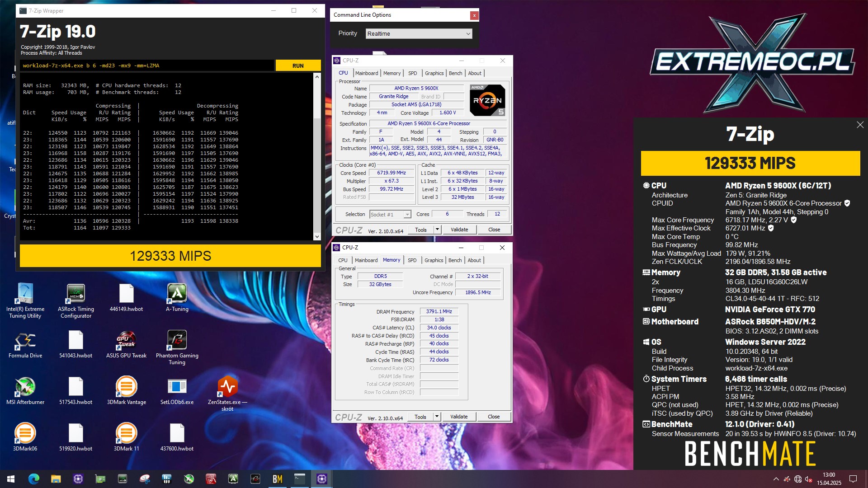The image size is (868, 488).
Task: Select the 437600.hwbot file icon
Action: point(177,437)
